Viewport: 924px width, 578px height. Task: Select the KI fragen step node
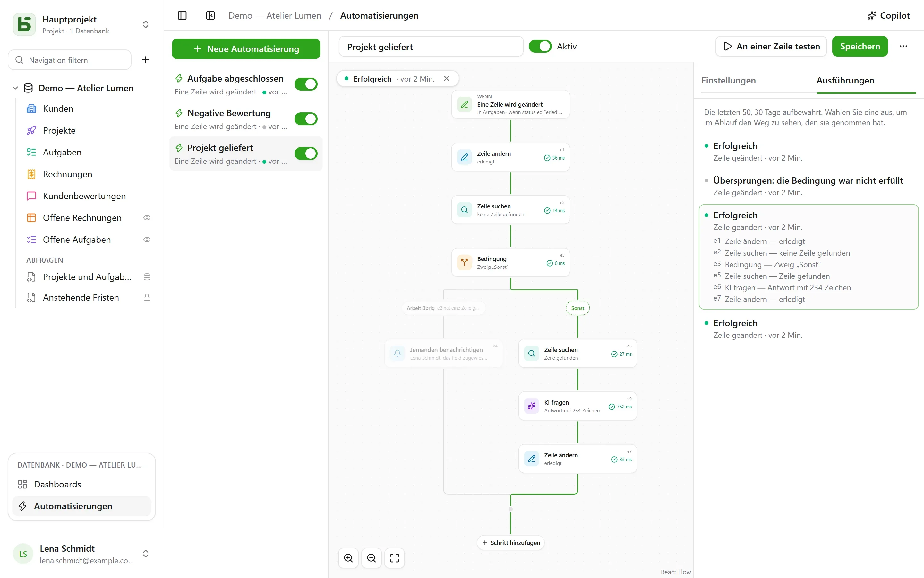click(x=577, y=406)
